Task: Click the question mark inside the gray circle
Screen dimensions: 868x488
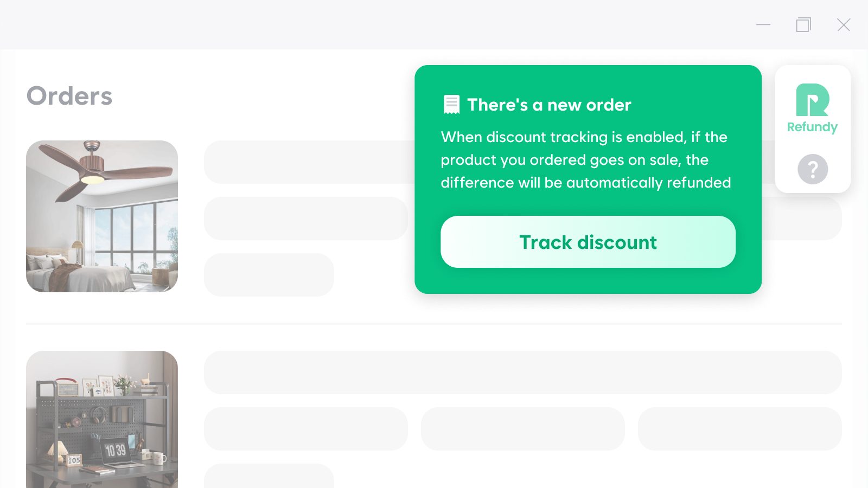Action: tap(812, 169)
